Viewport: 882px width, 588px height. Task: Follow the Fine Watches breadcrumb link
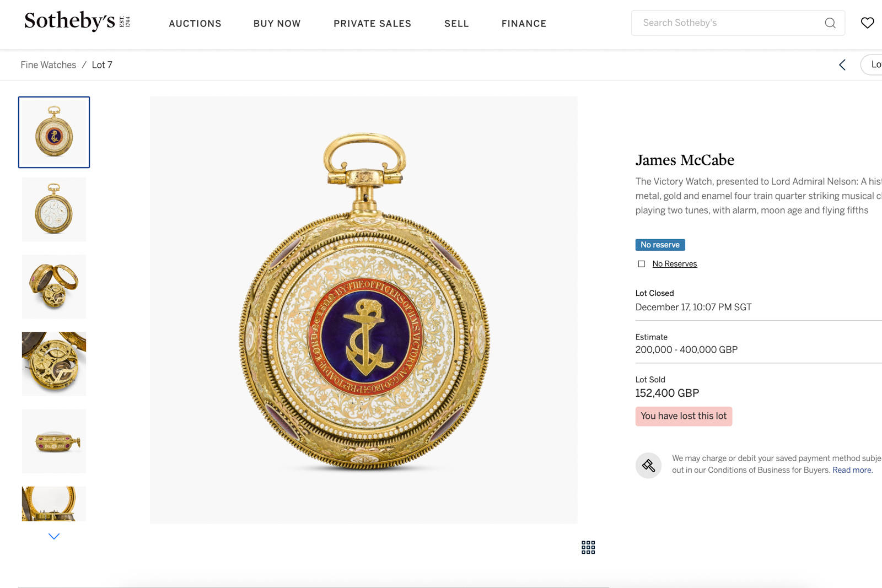[x=49, y=65]
